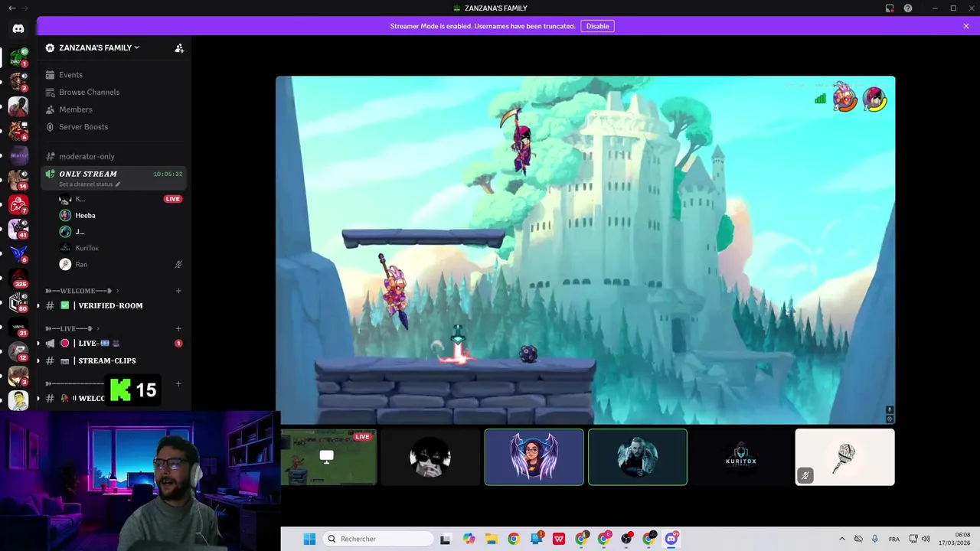
Task: Click the Rechercher taskbar search box
Action: pos(378,539)
